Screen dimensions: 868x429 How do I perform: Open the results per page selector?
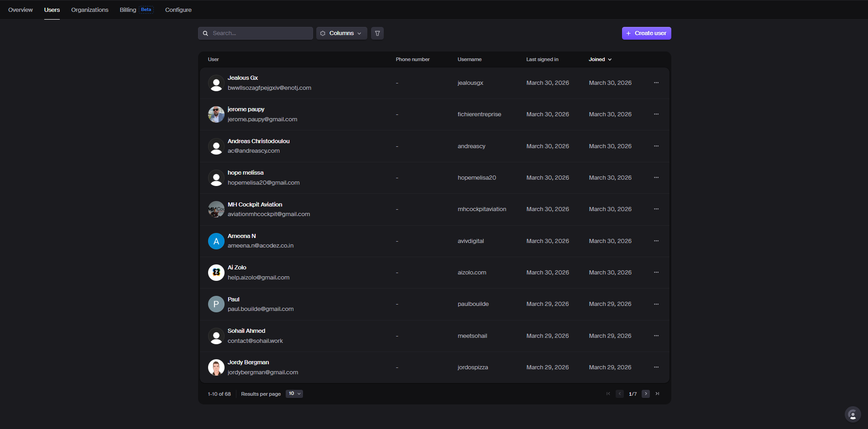click(x=294, y=394)
